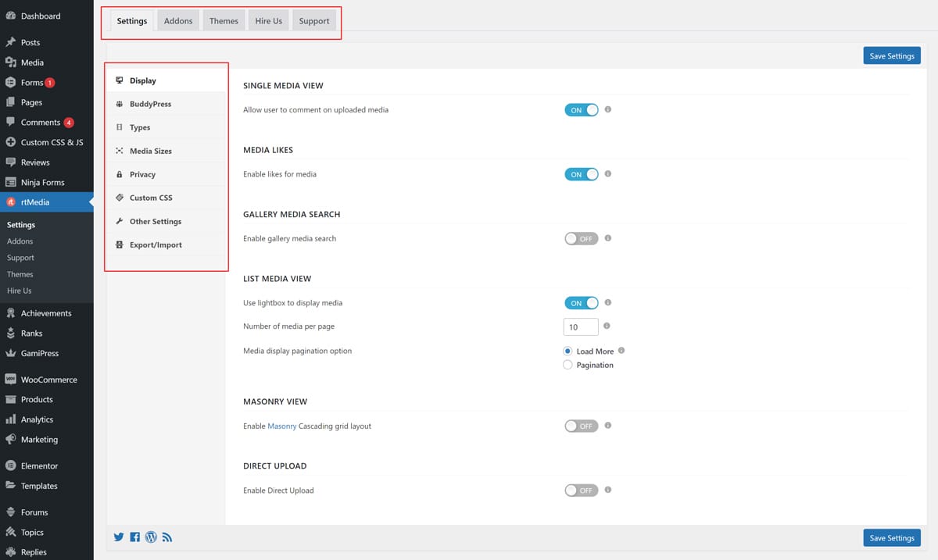Click the Twitter icon in footer
938x560 pixels.
[119, 537]
